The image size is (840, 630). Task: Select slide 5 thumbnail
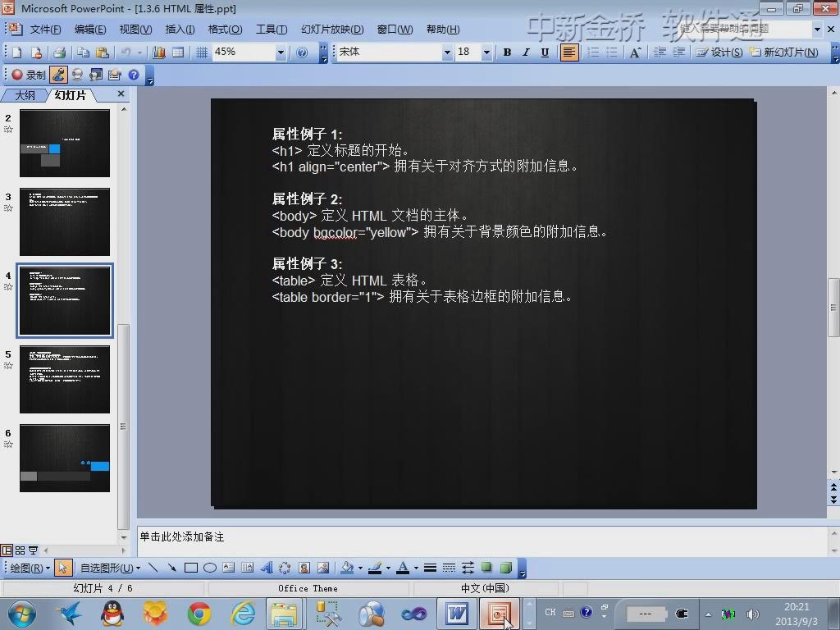[x=65, y=379]
